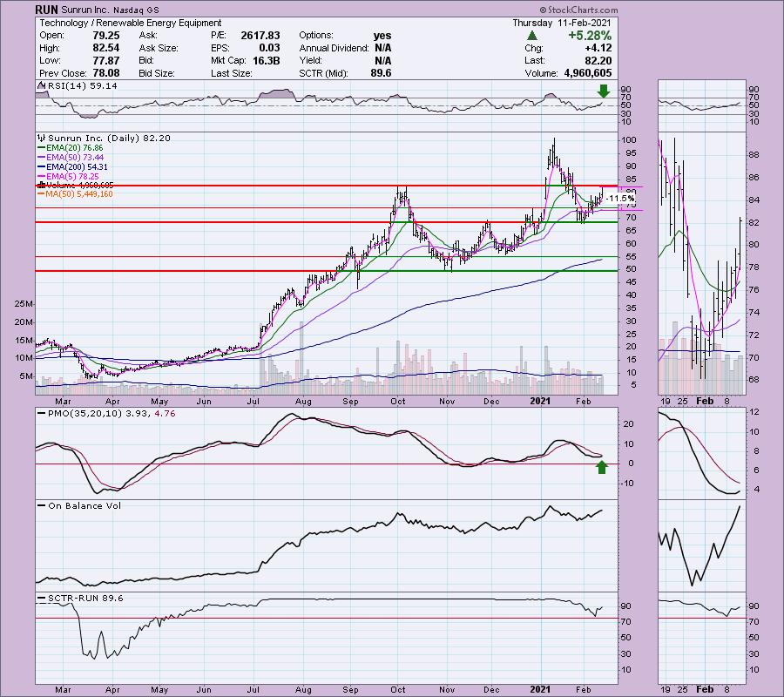Click the 88 price label on zoomed thumbnail chart

tap(754, 155)
